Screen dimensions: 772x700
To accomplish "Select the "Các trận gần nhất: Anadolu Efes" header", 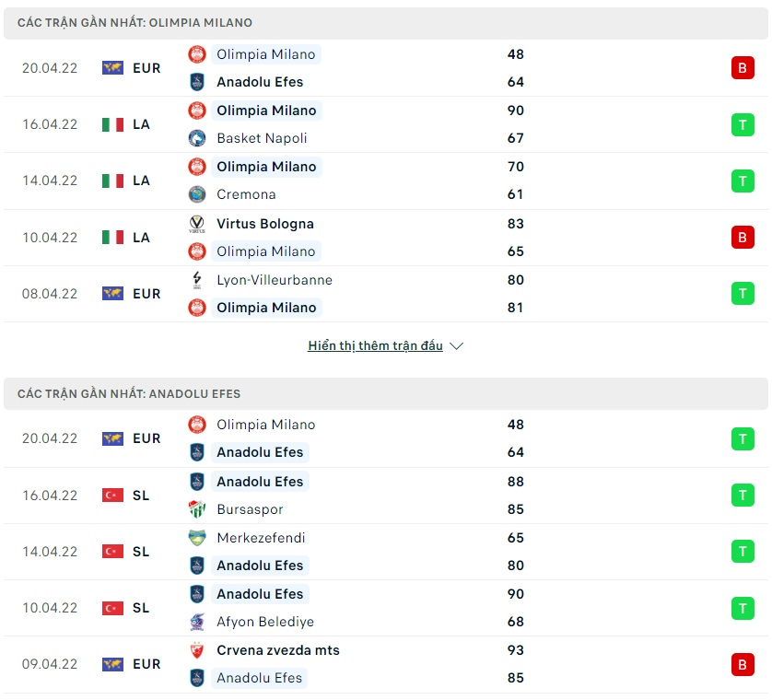I will (x=129, y=394).
